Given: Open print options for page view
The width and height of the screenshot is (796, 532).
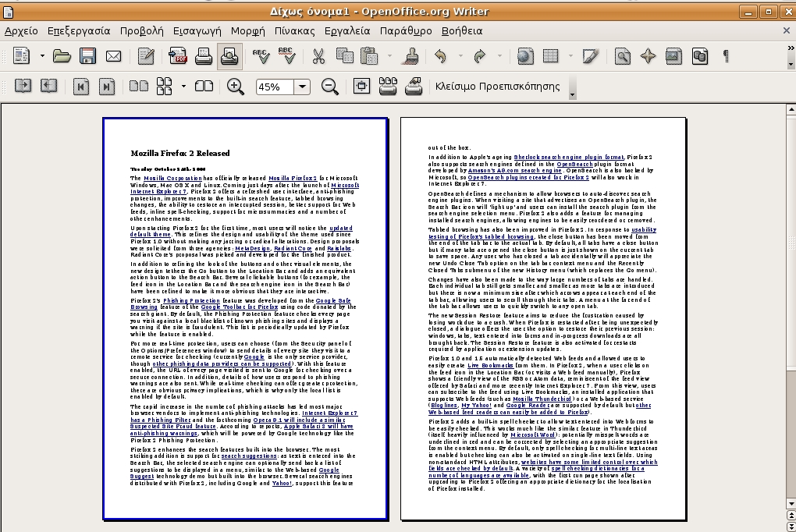Looking at the screenshot, I should (414, 86).
